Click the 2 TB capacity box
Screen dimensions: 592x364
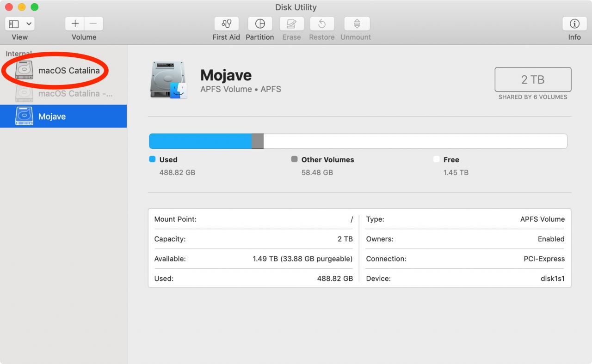pyautogui.click(x=533, y=79)
